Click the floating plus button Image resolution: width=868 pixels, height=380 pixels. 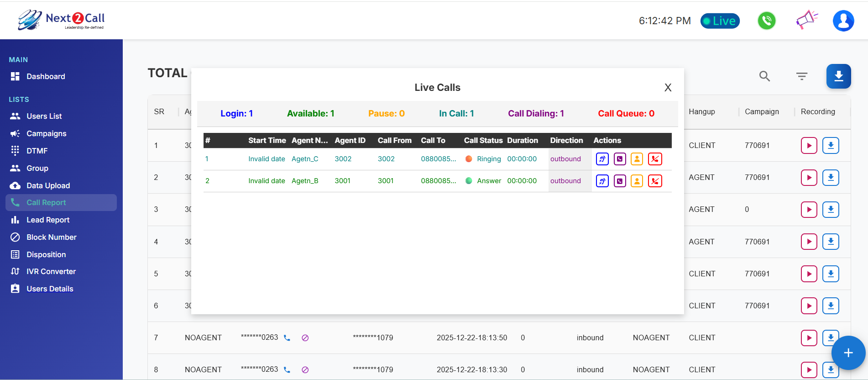(x=848, y=353)
